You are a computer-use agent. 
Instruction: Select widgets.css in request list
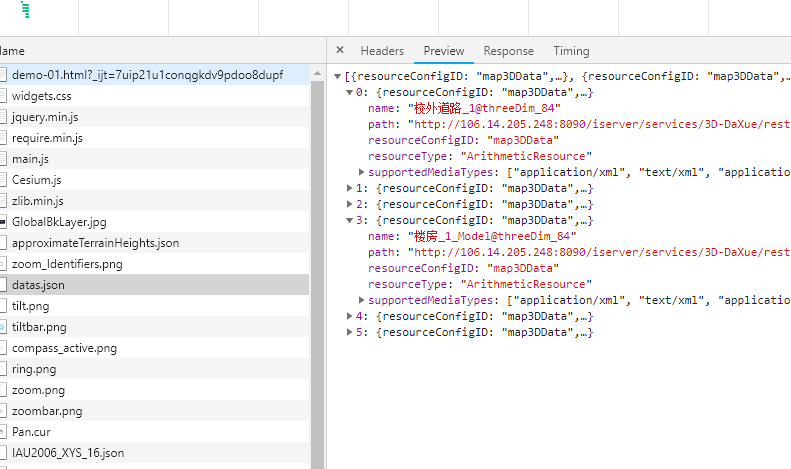[154, 96]
